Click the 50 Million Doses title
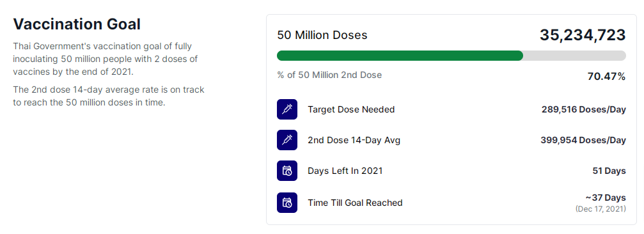 pos(322,35)
